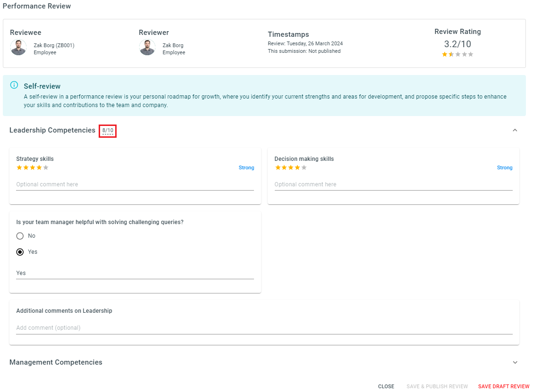Click SAVE DRAFT REVIEW button
533x392 pixels.
coord(503,386)
